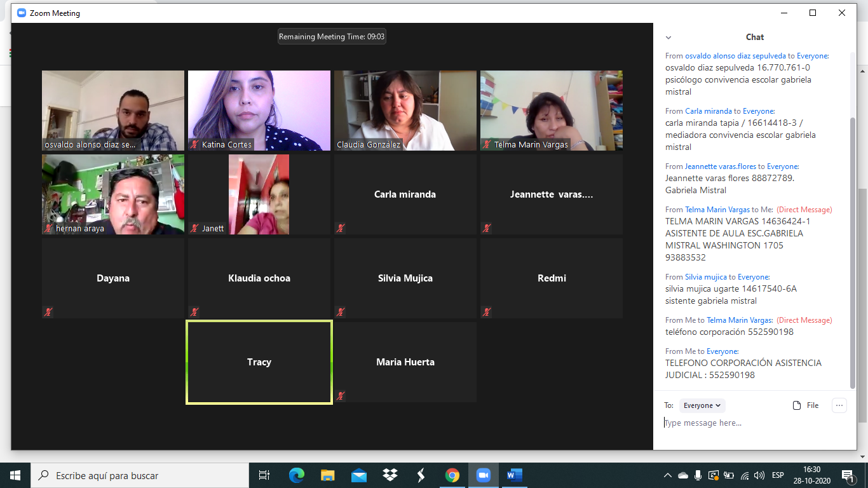Click the muted mic icon on Redmi tile
868x488 pixels.
click(487, 312)
